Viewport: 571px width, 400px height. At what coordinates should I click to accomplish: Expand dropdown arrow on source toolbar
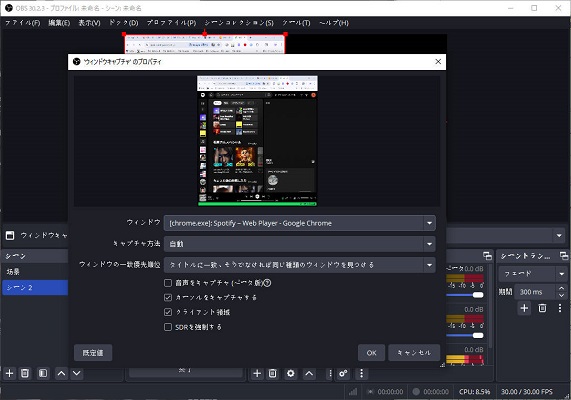[559, 235]
